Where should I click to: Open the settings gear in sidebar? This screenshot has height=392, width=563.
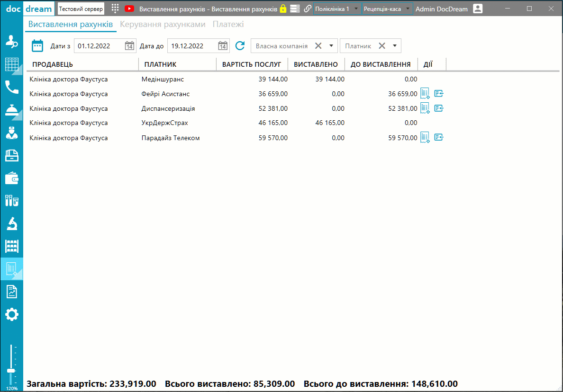tap(11, 314)
